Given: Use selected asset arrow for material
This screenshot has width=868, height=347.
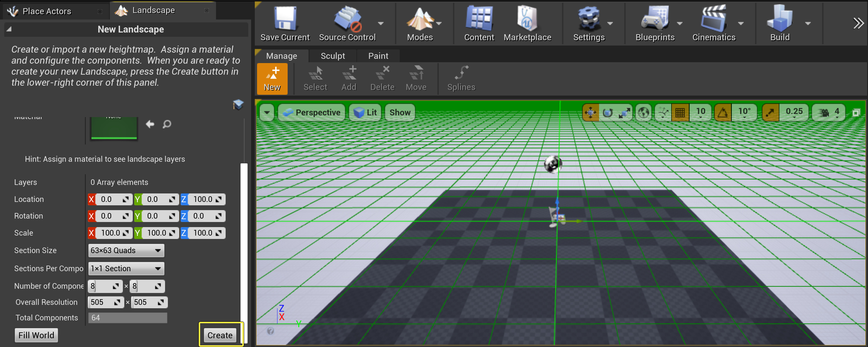Looking at the screenshot, I should [150, 124].
